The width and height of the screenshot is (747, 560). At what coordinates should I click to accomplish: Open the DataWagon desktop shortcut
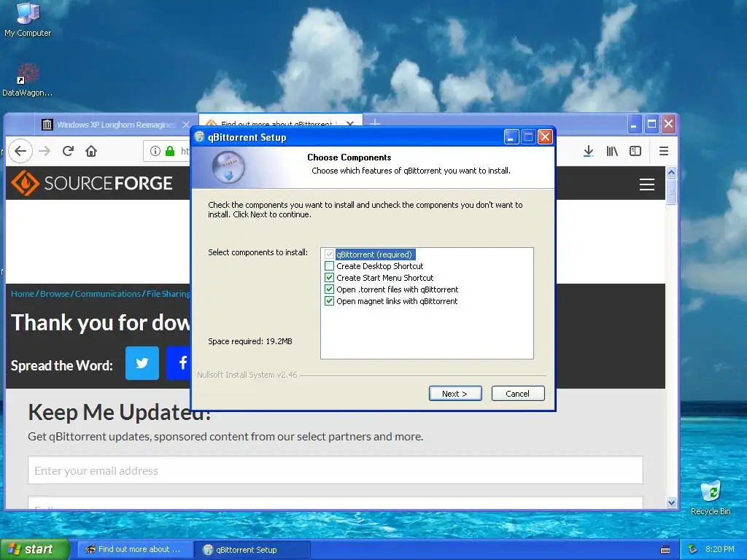(x=27, y=80)
